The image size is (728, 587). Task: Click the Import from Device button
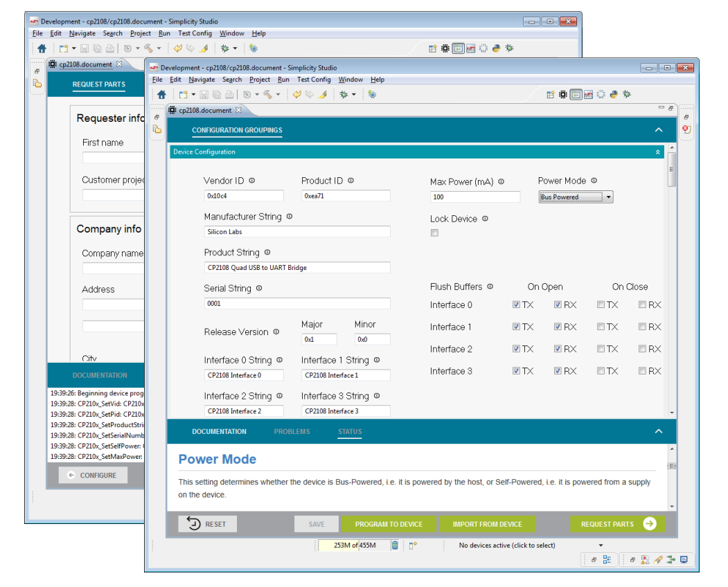pos(487,524)
